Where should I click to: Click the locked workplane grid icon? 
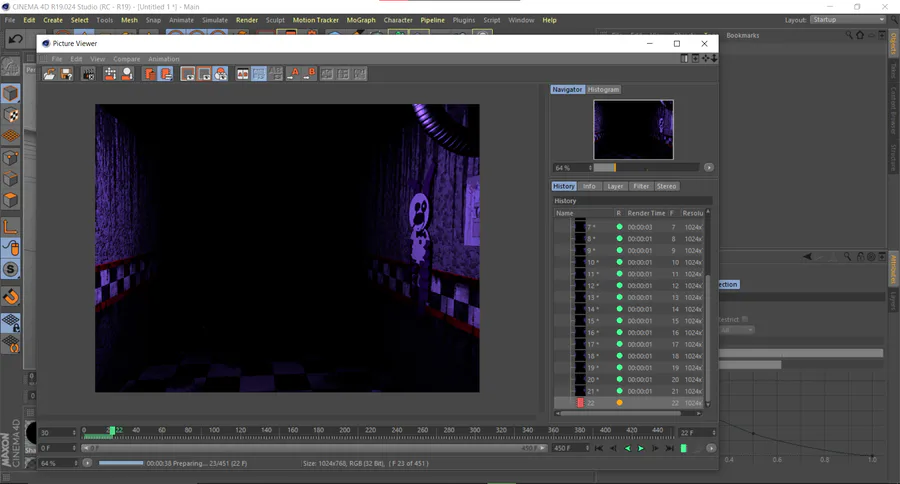point(11,323)
